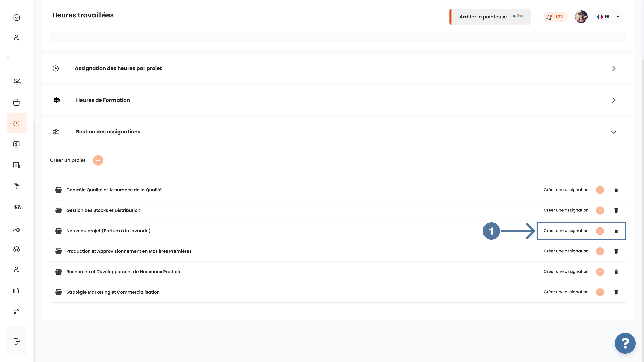Open the stacked copies documents icon
The width and height of the screenshot is (644, 362).
coord(17,186)
